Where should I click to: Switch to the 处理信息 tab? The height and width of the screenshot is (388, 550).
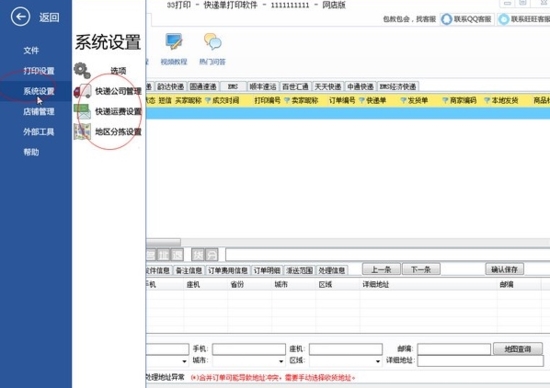click(x=332, y=270)
